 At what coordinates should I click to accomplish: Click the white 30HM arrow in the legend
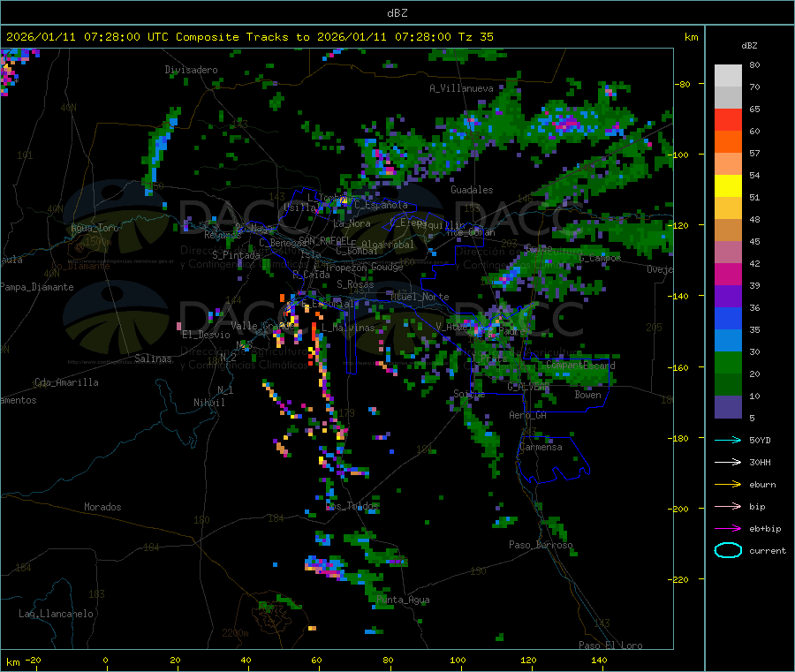(x=728, y=462)
